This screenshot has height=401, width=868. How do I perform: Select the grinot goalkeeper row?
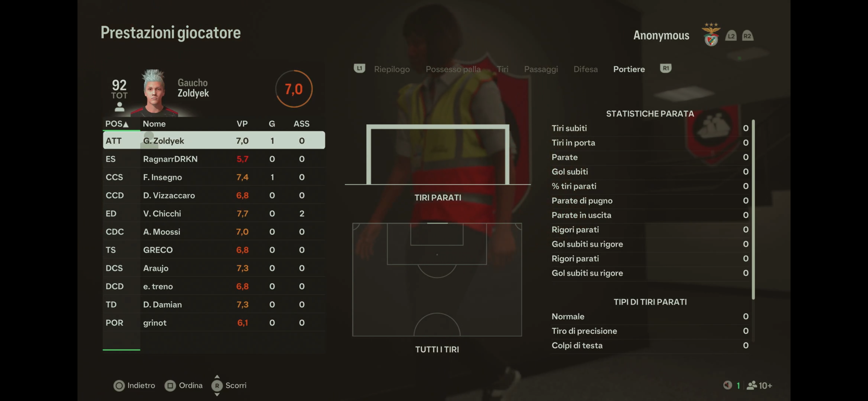coord(214,323)
